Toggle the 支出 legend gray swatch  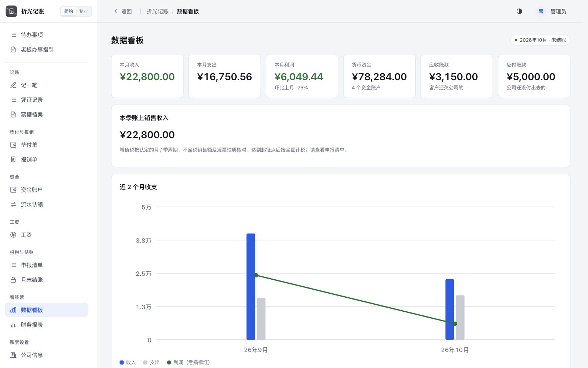pos(145,362)
